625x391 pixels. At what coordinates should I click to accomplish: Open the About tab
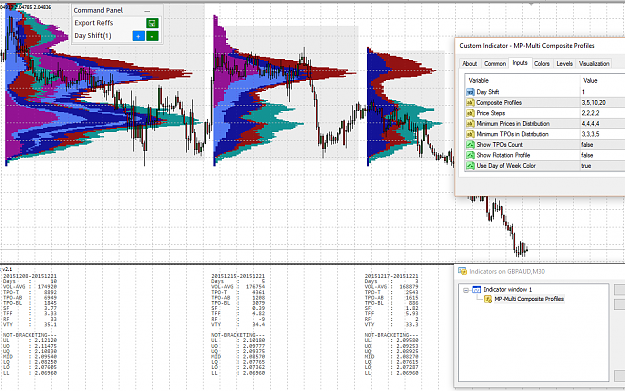coord(470,64)
